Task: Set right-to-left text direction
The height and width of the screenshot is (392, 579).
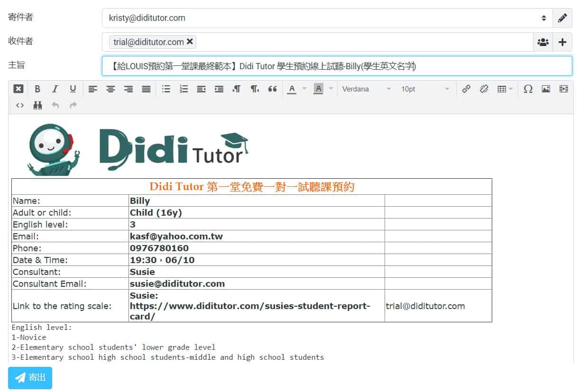Action: pos(255,89)
